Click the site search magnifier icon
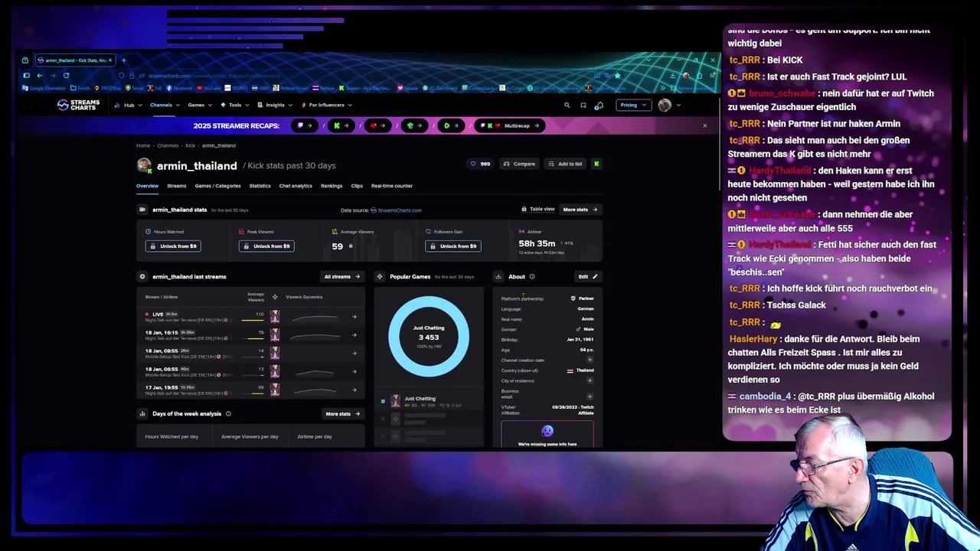Viewport: 980px width, 551px height. point(567,105)
